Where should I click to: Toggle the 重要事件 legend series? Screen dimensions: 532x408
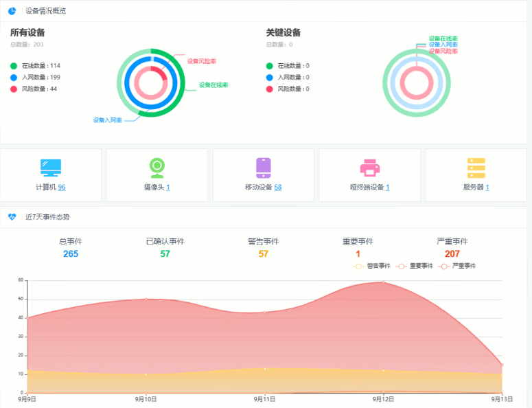(x=415, y=266)
